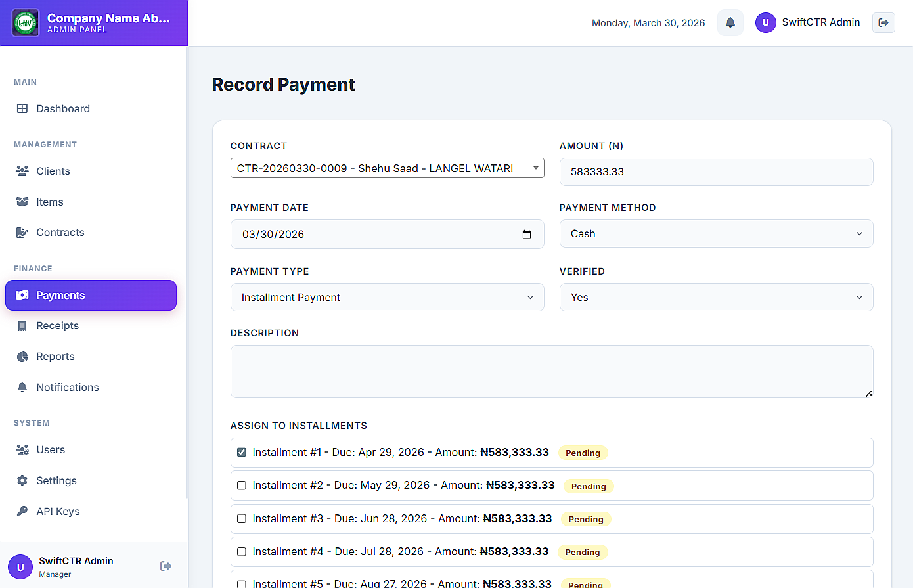Click Pending badge on Installment #3

pyautogui.click(x=586, y=519)
